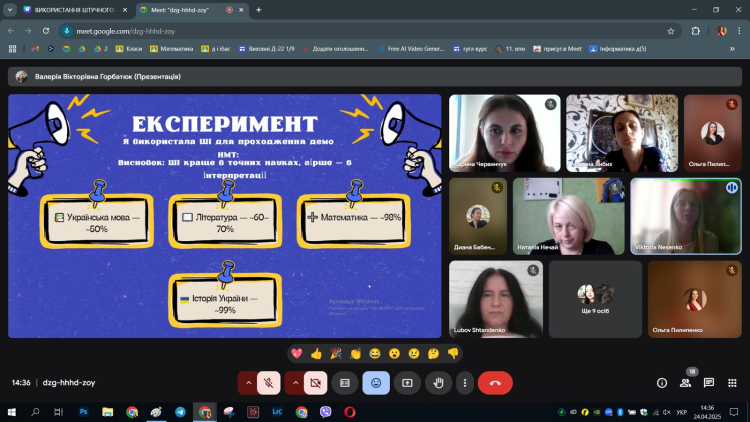Open the Математика bookmark

point(176,48)
